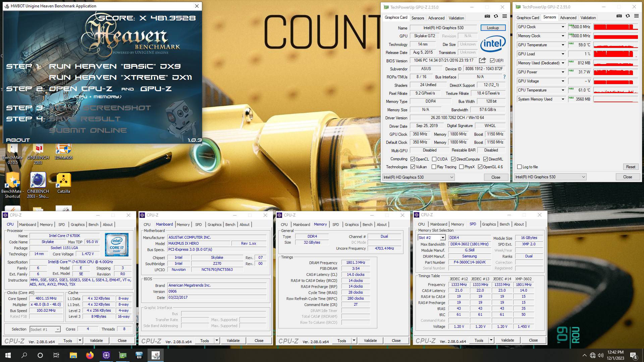Click the Intel Core i7 badge in CPU-Z
Screen dimensions: 644x362
coord(117,245)
